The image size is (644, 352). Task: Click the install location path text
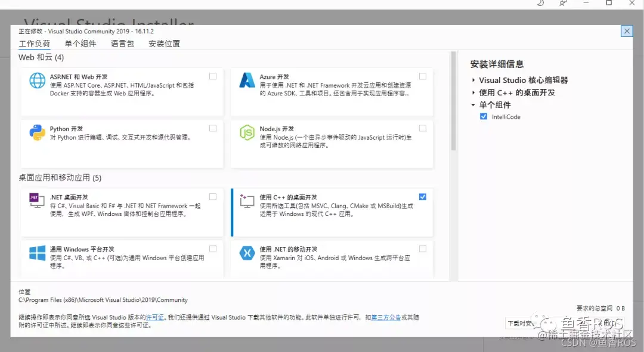pyautogui.click(x=103, y=300)
